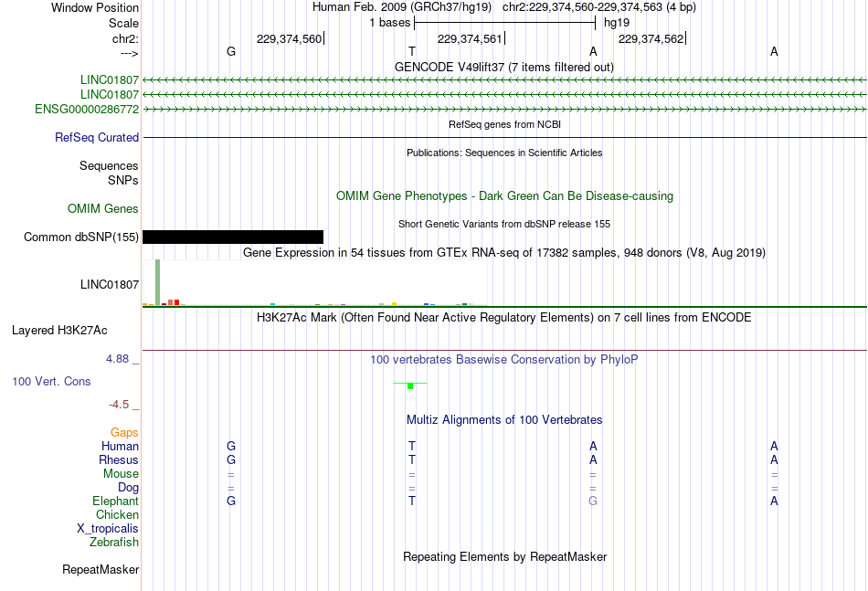Click the black dbSNP variant item
Screen dimensions: 868x591
232,237
